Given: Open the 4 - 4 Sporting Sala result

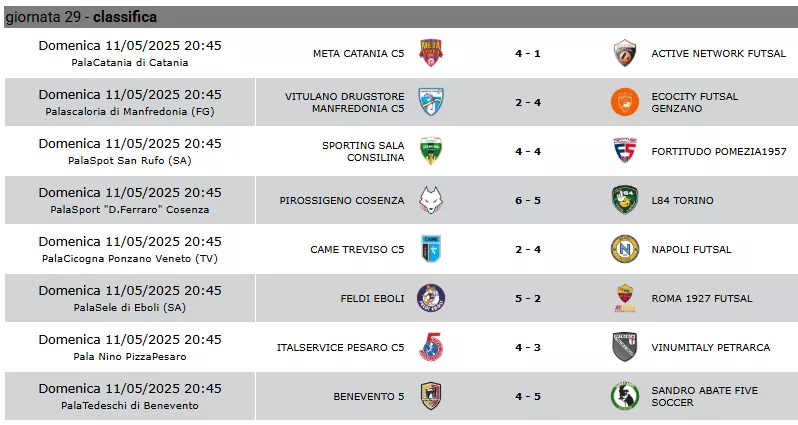Looking at the screenshot, I should click(528, 152).
